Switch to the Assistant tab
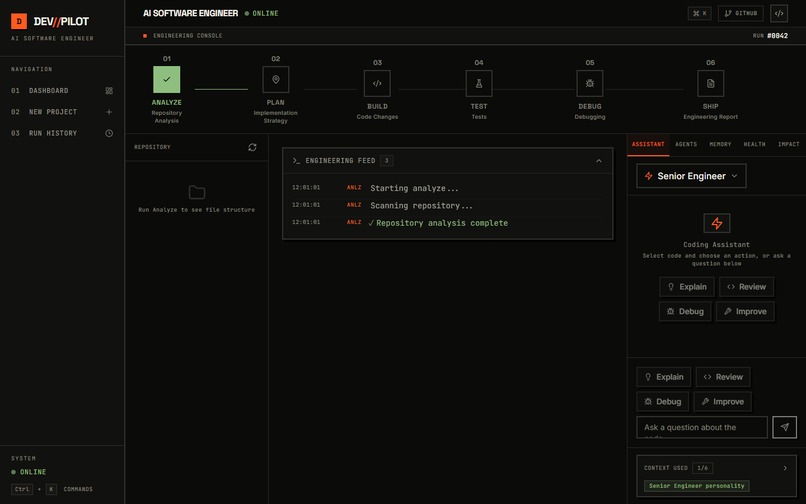This screenshot has width=806, height=504. coord(648,145)
